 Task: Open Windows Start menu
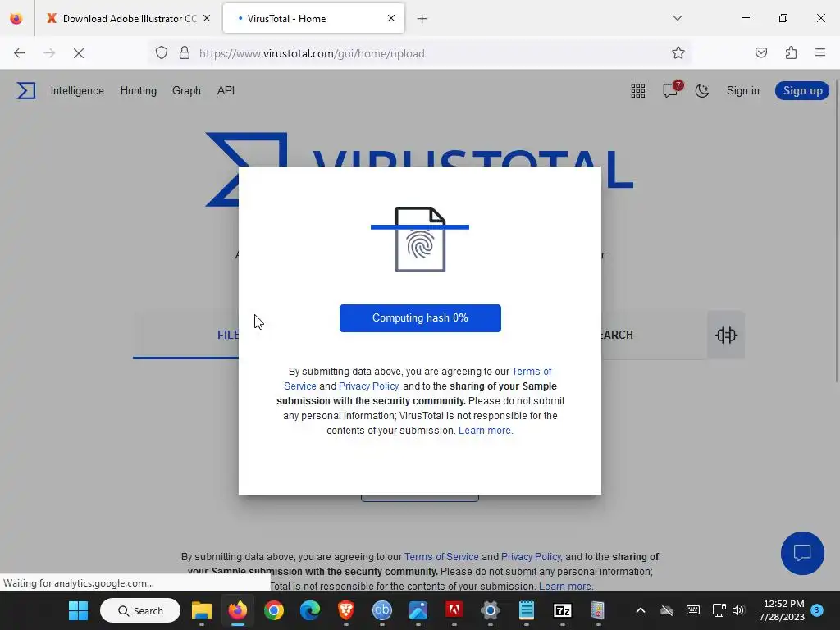78,610
